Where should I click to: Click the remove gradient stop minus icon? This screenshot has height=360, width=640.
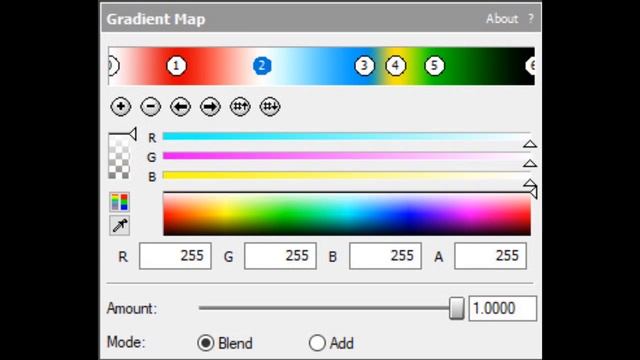point(150,107)
